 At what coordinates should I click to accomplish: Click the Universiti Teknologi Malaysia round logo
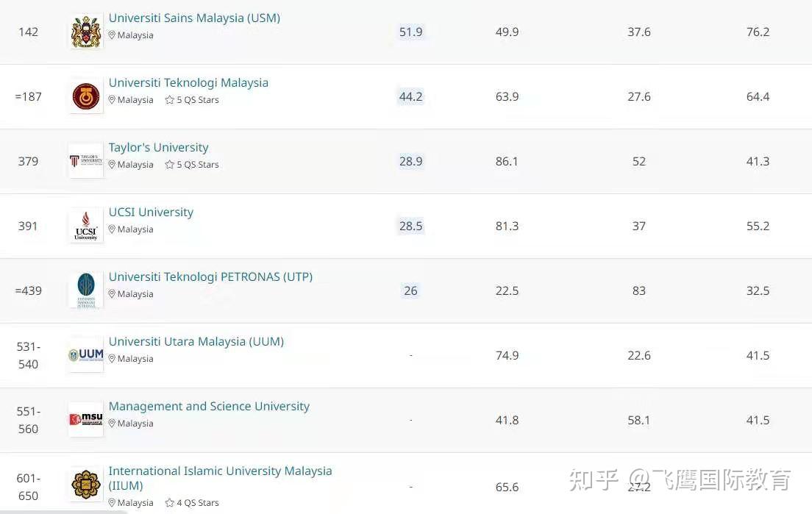pyautogui.click(x=86, y=97)
